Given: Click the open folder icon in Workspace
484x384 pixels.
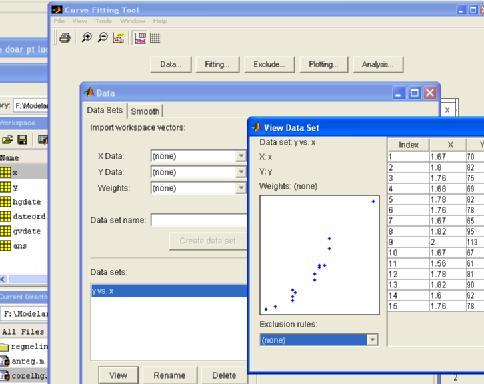Looking at the screenshot, I should (x=7, y=140).
